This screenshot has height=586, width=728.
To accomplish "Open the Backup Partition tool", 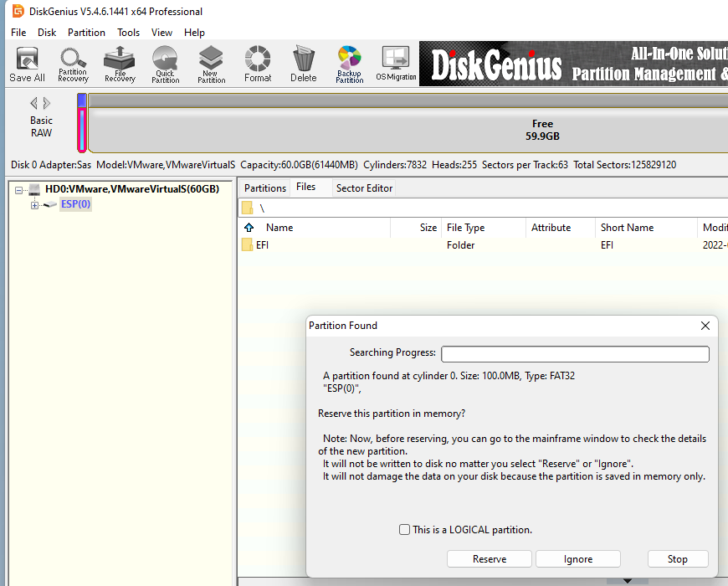I will 350,64.
